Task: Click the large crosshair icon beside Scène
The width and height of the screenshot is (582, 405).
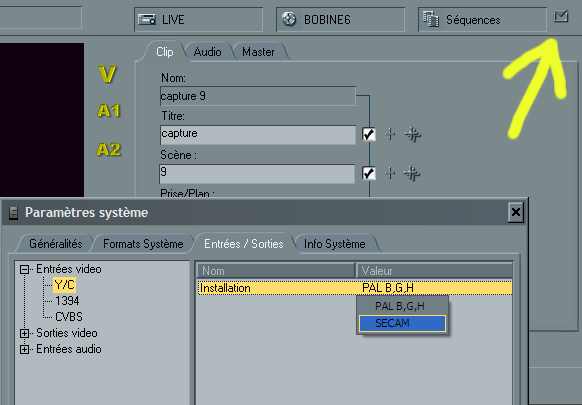Action: pyautogui.click(x=412, y=173)
